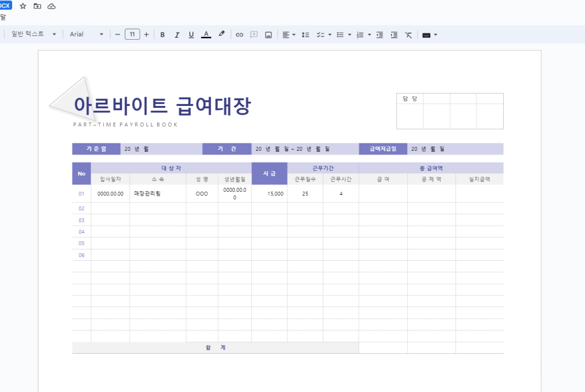This screenshot has height=392, width=585.
Task: Click the decrease indent icon
Action: [x=380, y=35]
